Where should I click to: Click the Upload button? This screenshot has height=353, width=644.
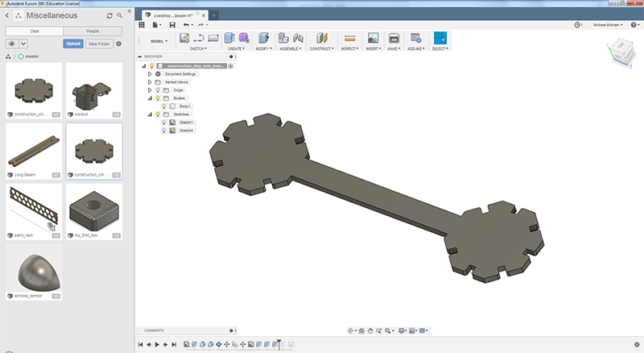click(73, 44)
